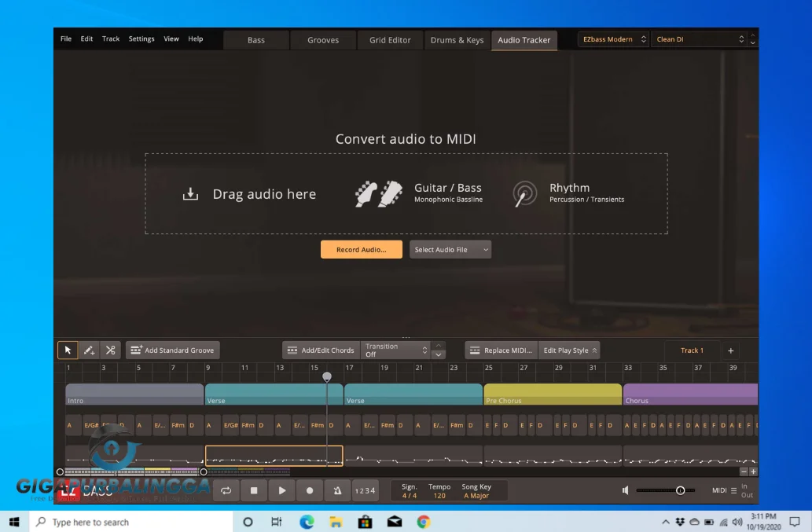This screenshot has height=532, width=812.
Task: Click Replace MIDI button
Action: [x=501, y=350]
